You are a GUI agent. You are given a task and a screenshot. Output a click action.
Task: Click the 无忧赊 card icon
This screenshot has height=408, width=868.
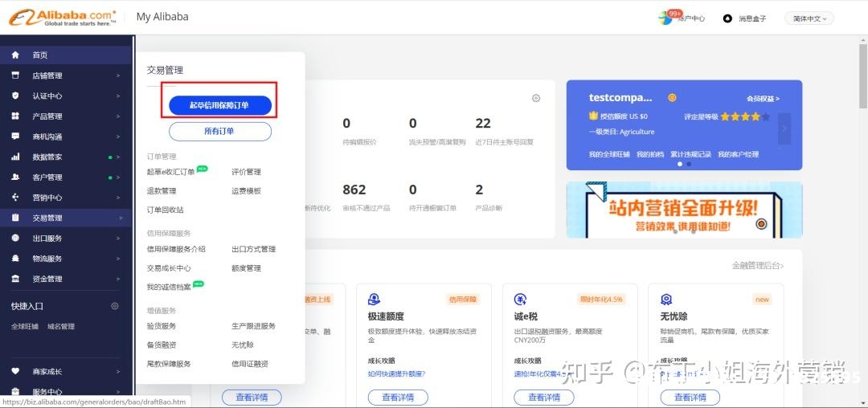click(666, 300)
